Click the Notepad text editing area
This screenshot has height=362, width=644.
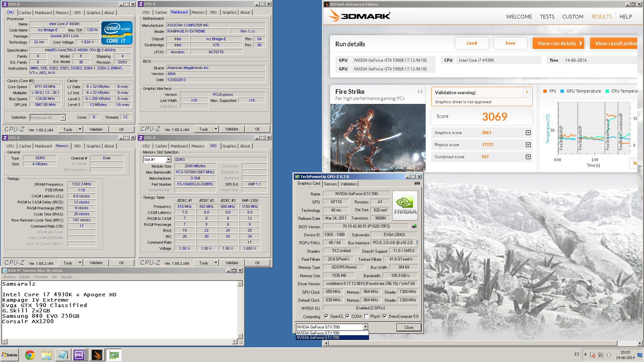point(120,309)
